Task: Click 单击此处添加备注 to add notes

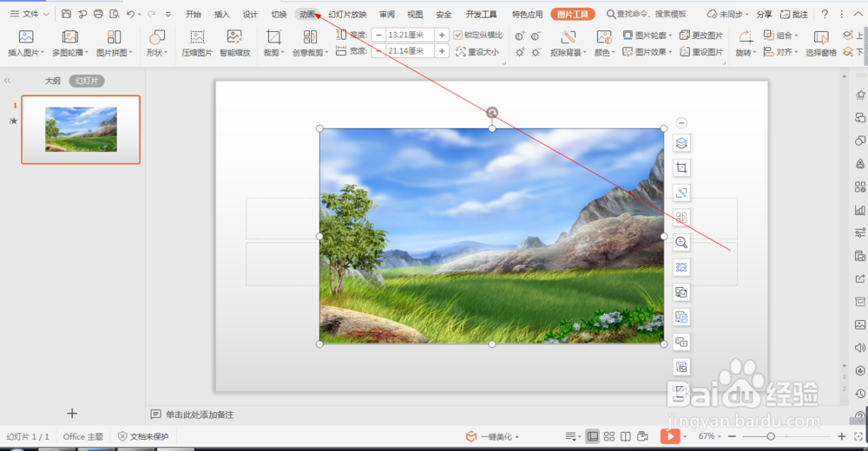Action: (x=200, y=415)
